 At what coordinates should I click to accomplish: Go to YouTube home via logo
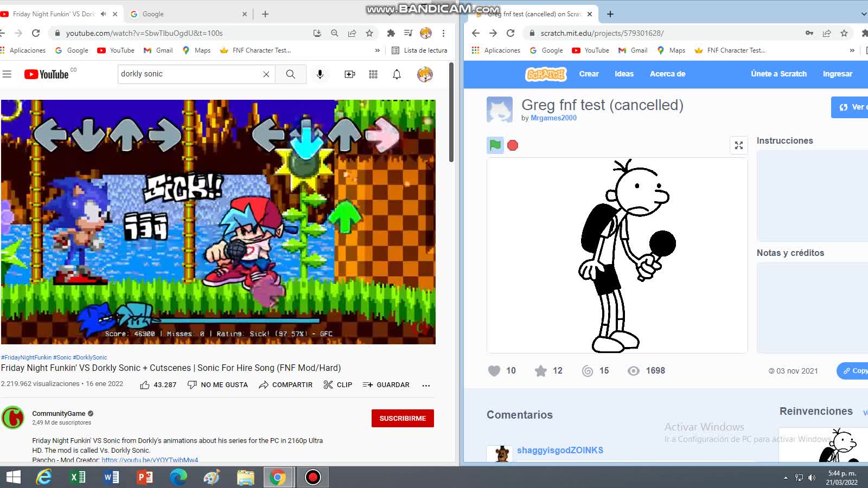point(47,74)
